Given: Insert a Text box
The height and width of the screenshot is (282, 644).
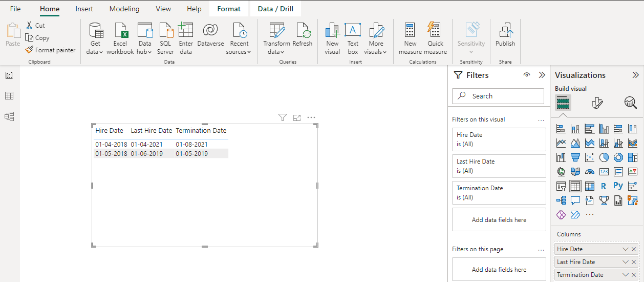Looking at the screenshot, I should pyautogui.click(x=353, y=38).
